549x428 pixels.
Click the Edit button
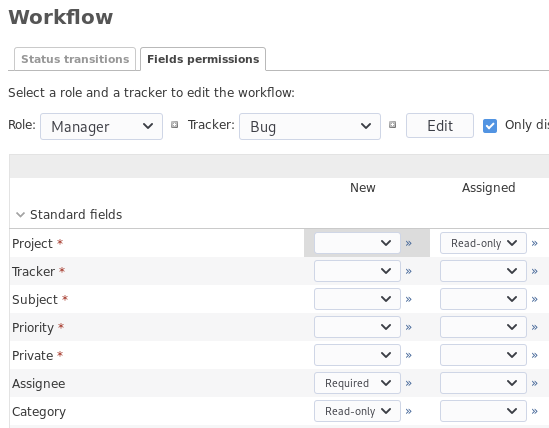[x=440, y=126]
